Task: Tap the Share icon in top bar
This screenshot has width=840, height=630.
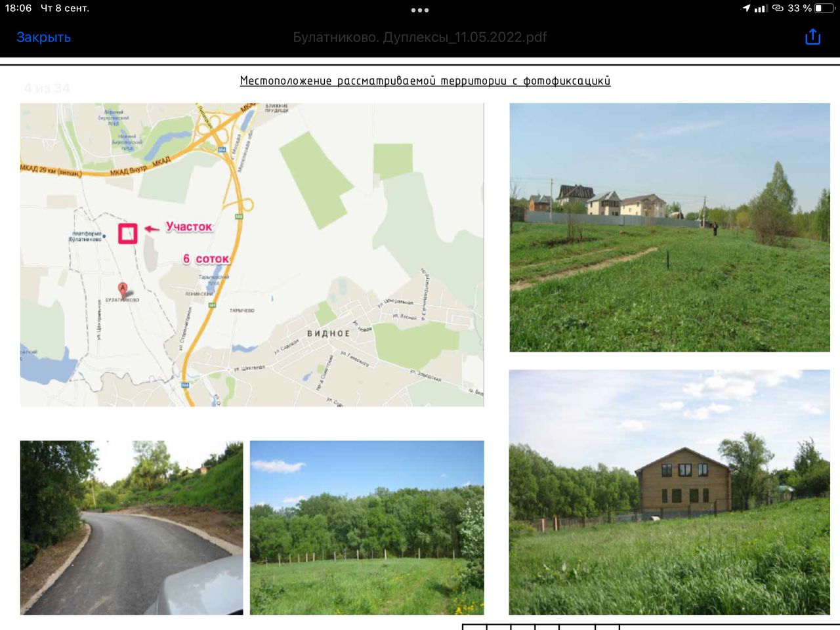Action: [812, 37]
